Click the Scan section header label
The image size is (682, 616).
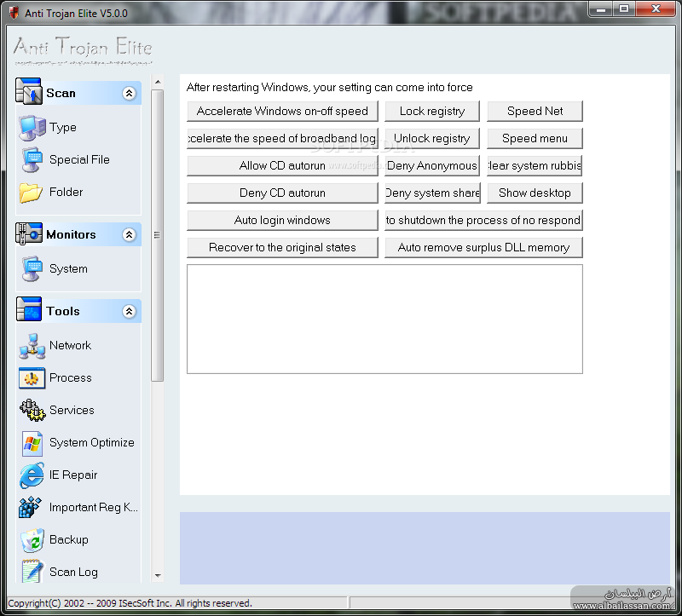tap(61, 93)
